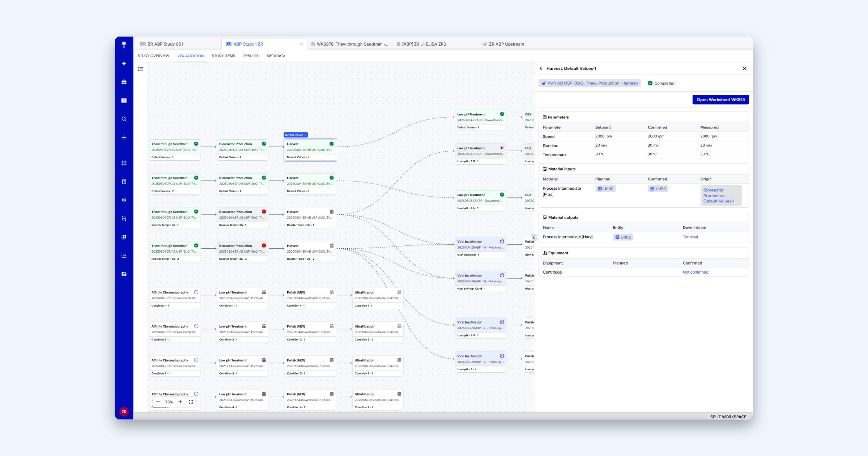This screenshot has width=868, height=456.
Task: Select the Affinity Chromatography Condition 1 - 1 node
Action: pos(175,299)
